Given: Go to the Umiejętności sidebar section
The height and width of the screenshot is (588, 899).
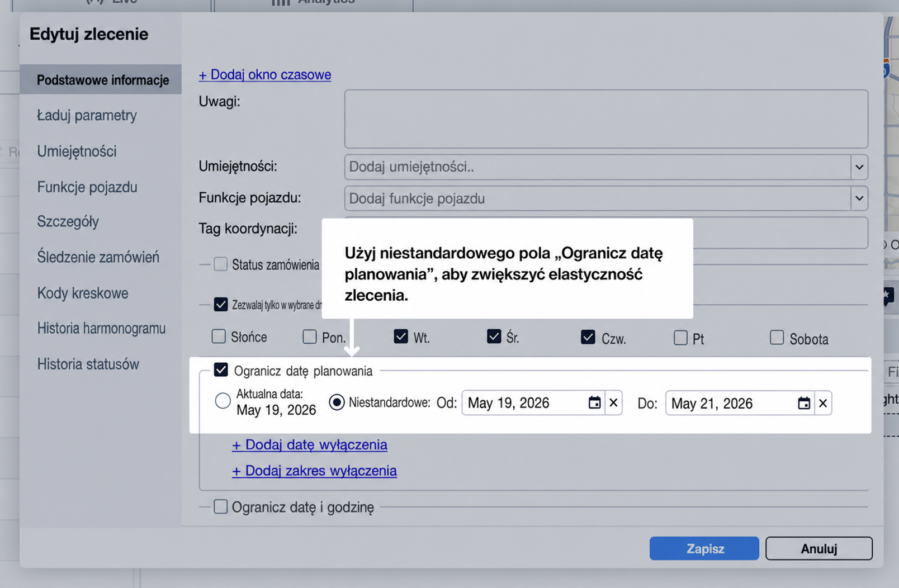Looking at the screenshot, I should pyautogui.click(x=77, y=151).
